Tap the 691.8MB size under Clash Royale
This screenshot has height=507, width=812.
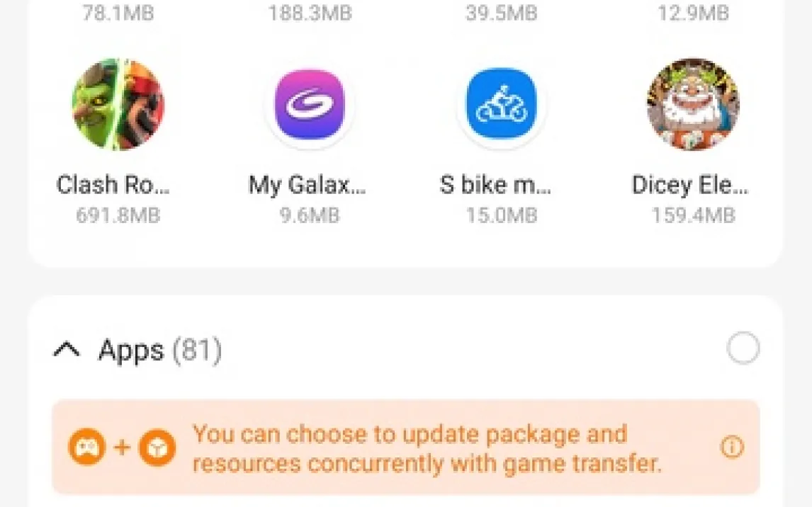tap(118, 215)
